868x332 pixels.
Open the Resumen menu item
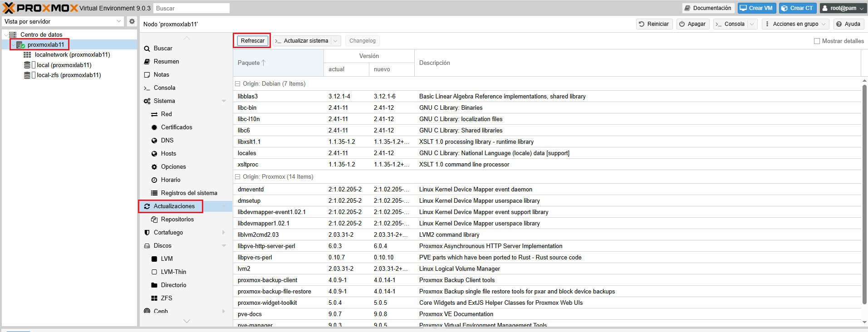point(166,62)
